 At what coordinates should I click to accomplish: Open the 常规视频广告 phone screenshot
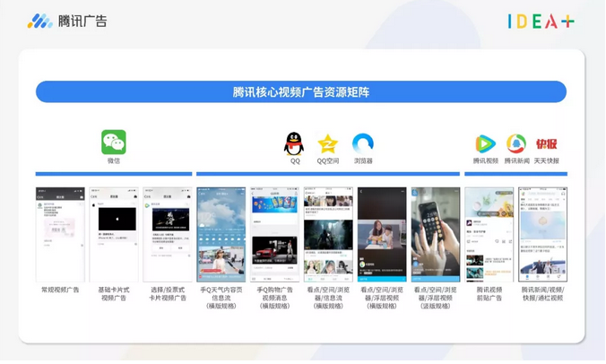[x=60, y=235]
